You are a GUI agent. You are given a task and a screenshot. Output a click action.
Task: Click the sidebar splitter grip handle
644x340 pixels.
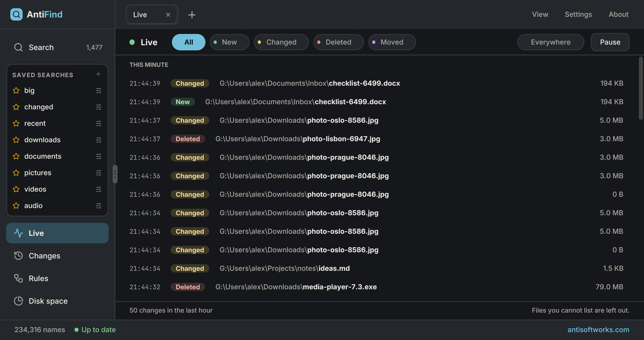point(115,174)
